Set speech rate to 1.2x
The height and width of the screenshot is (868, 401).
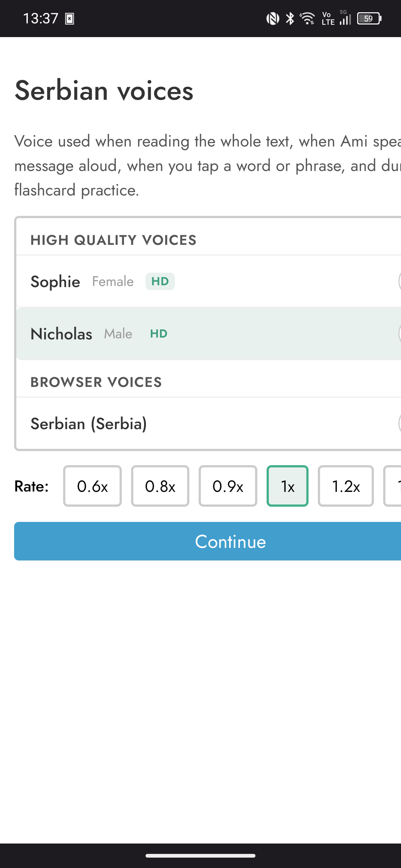coord(346,486)
